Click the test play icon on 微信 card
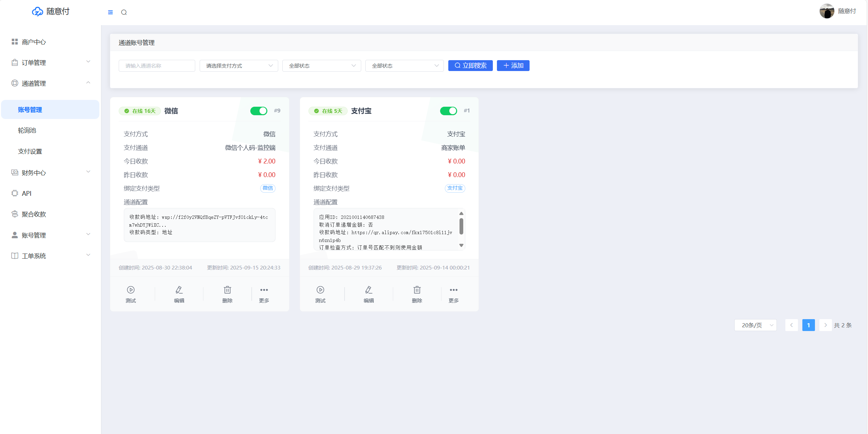 tap(131, 290)
